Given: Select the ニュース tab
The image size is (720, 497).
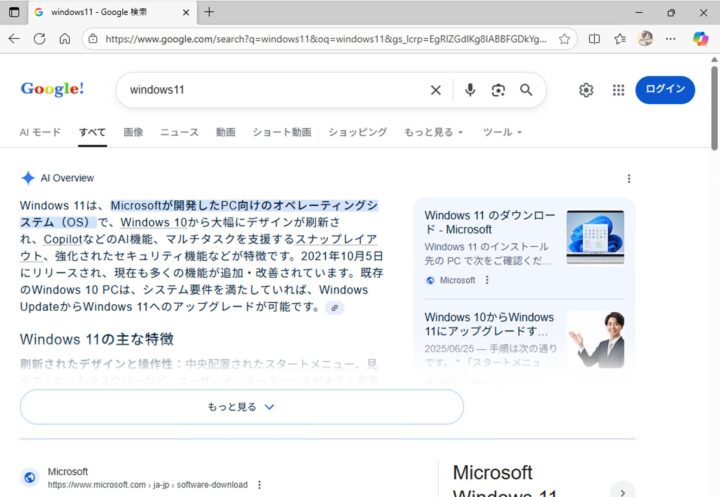Looking at the screenshot, I should pyautogui.click(x=179, y=132).
